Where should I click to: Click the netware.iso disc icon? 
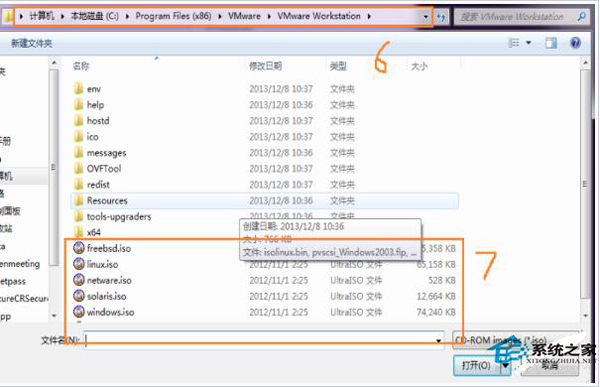pos(79,280)
